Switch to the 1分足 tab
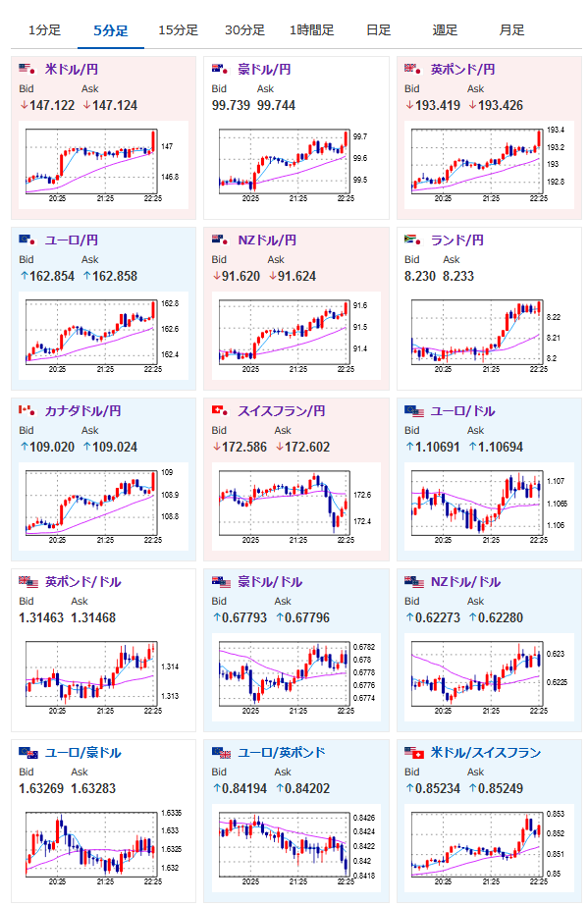Image resolution: width=588 pixels, height=906 pixels. pyautogui.click(x=44, y=30)
